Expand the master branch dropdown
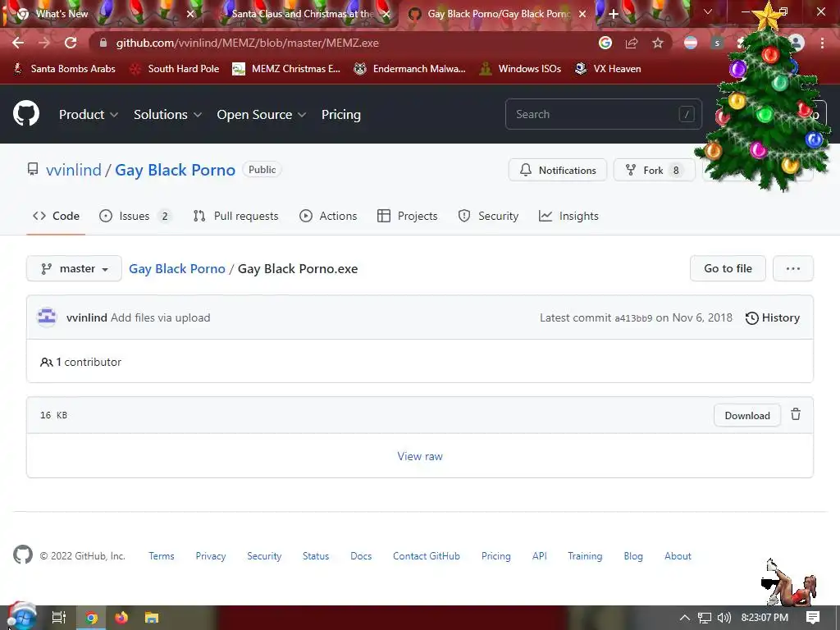Viewport: 840px width, 630px height. 74,268
